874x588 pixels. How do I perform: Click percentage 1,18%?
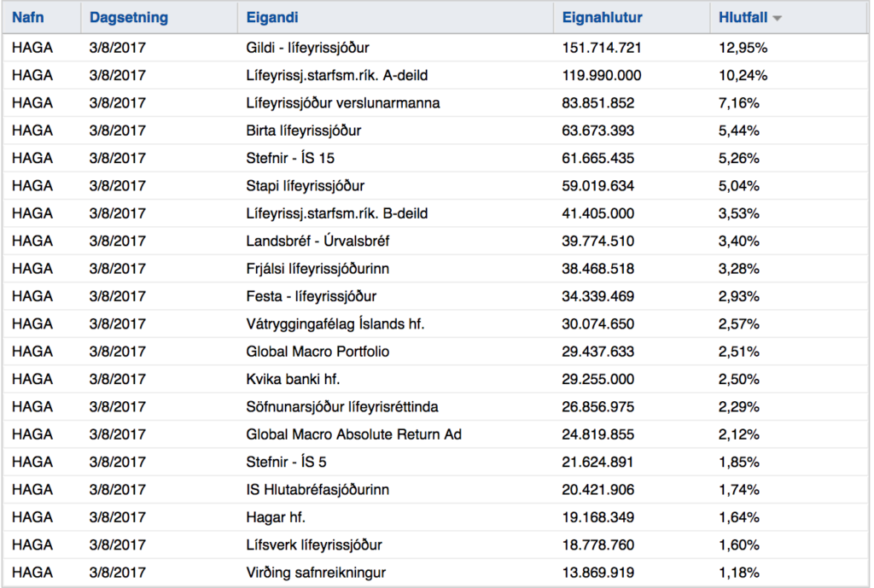click(739, 573)
